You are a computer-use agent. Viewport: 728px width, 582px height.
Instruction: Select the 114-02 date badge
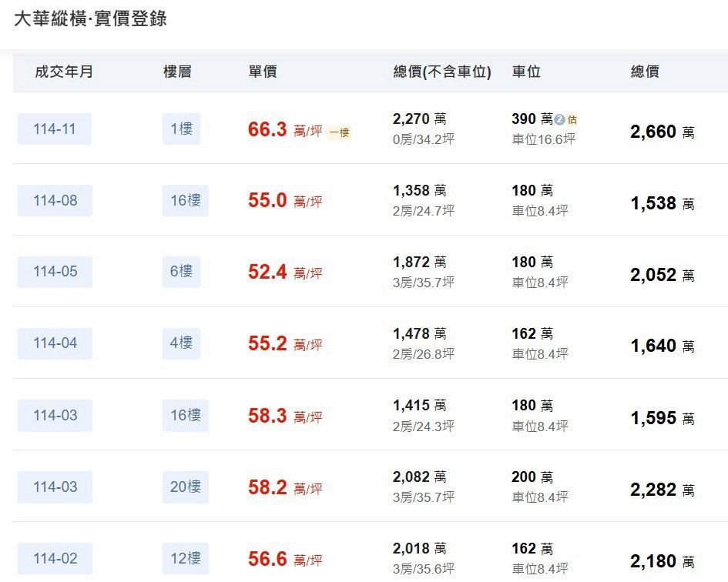[55, 558]
